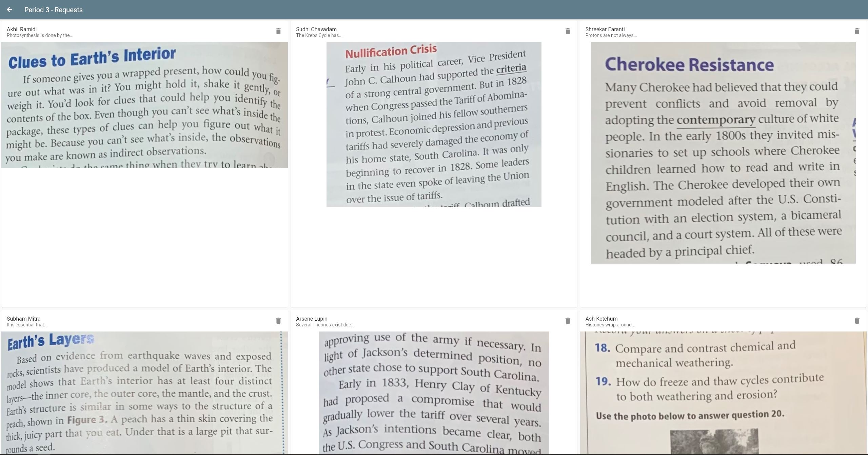Select Akhil Ramidi's name label

point(22,29)
